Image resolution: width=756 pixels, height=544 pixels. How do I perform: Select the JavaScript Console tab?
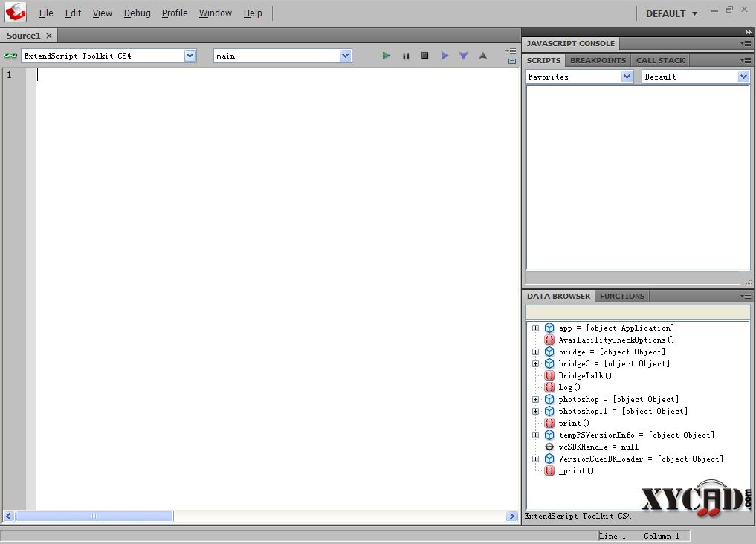coord(570,43)
